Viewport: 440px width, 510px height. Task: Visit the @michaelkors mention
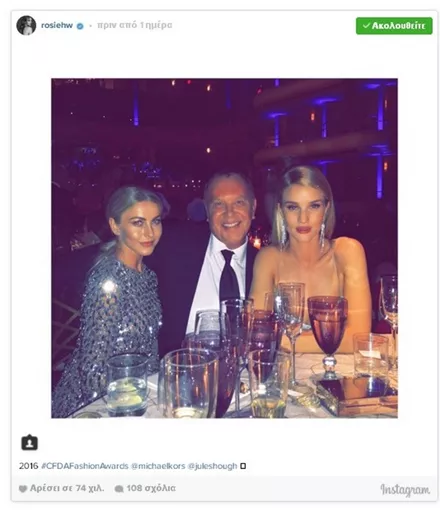[158, 466]
